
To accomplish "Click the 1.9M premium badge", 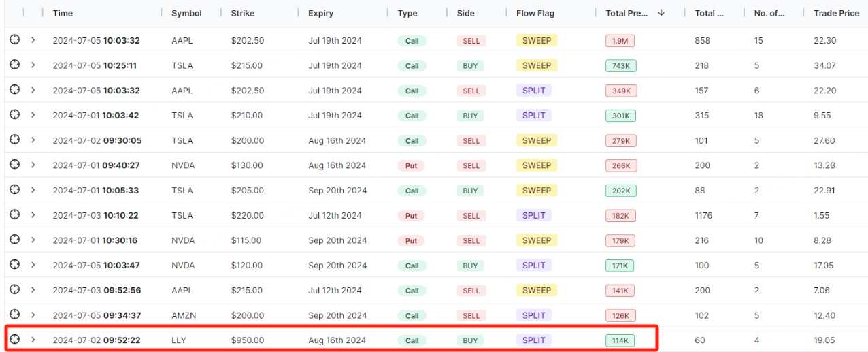I will point(620,41).
